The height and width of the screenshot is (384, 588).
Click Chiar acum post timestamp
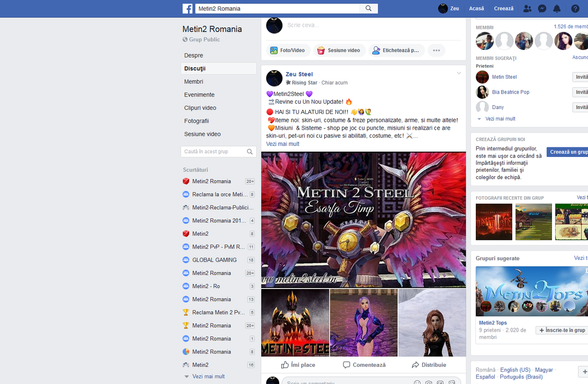point(334,83)
